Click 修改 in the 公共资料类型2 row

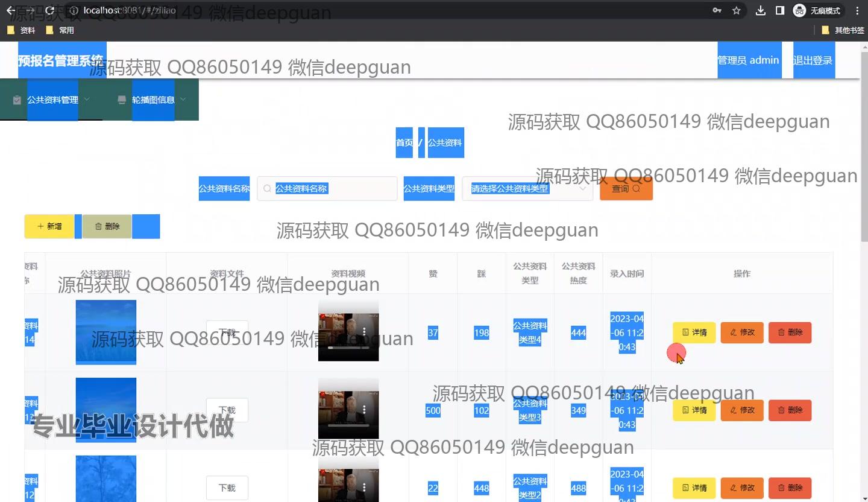742,488
